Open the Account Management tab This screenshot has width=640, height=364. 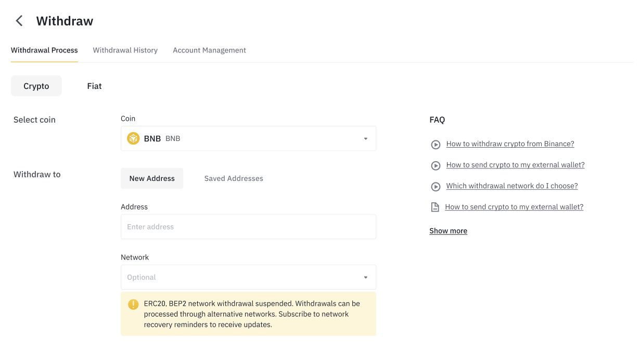(209, 50)
